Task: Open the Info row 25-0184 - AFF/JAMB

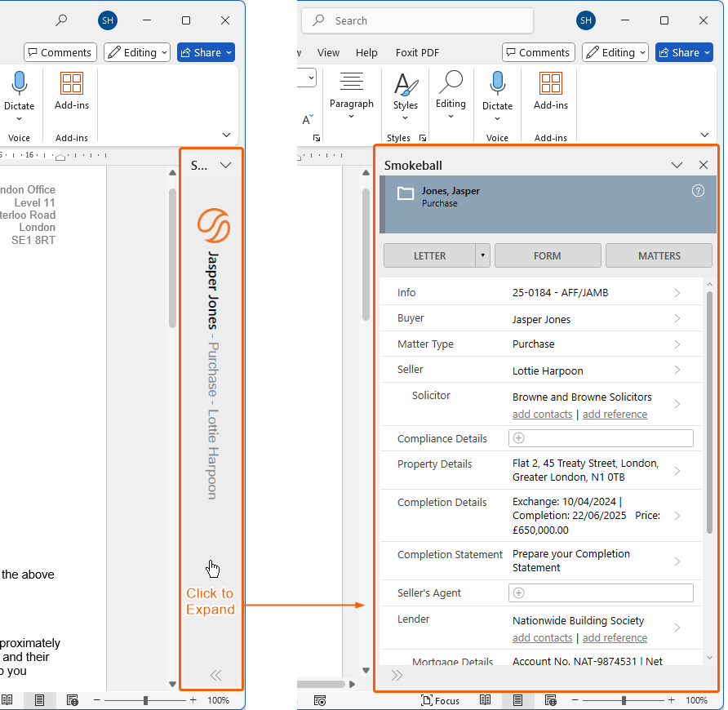Action: coord(541,292)
